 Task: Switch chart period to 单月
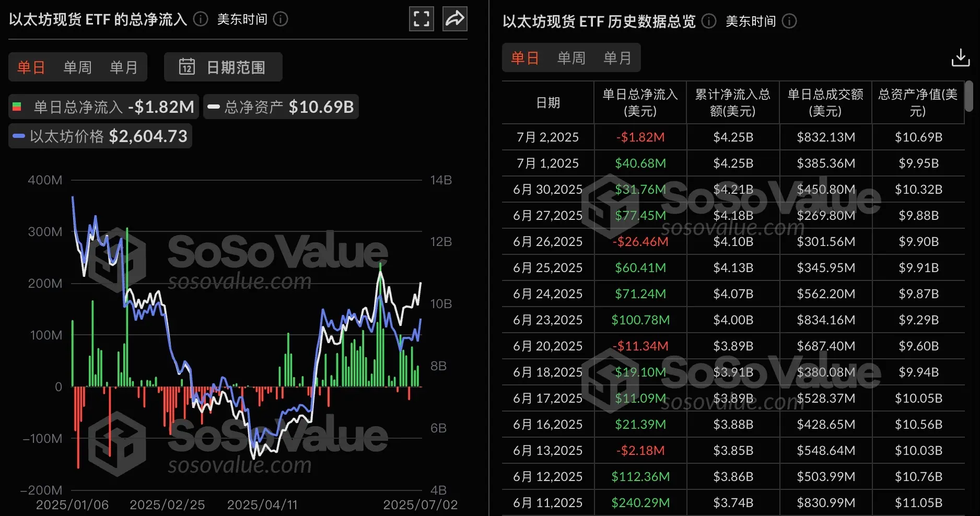[x=123, y=67]
